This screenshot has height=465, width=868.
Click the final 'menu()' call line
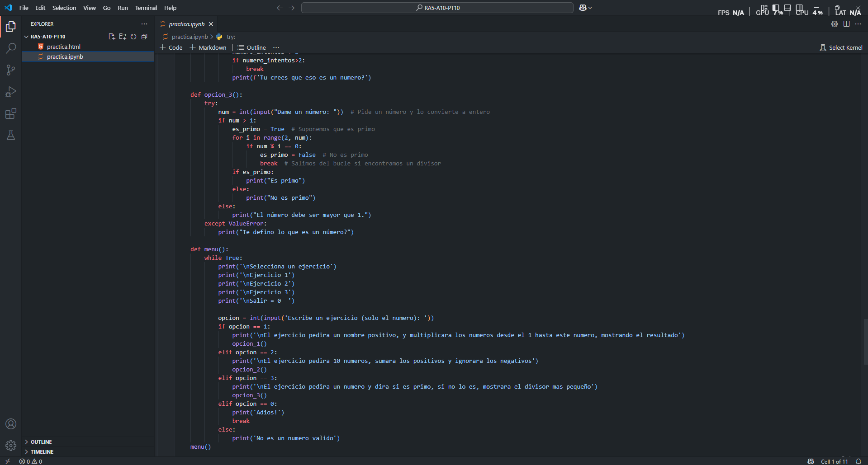point(200,446)
